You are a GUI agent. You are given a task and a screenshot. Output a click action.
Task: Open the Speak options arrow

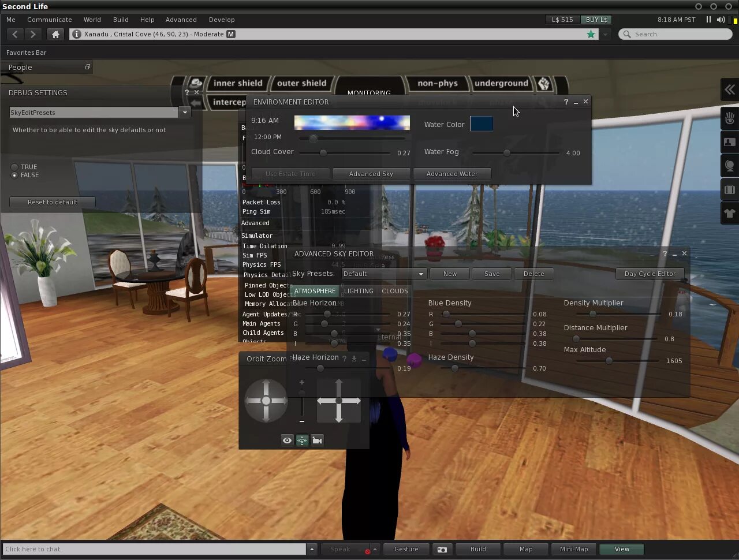pyautogui.click(x=375, y=549)
